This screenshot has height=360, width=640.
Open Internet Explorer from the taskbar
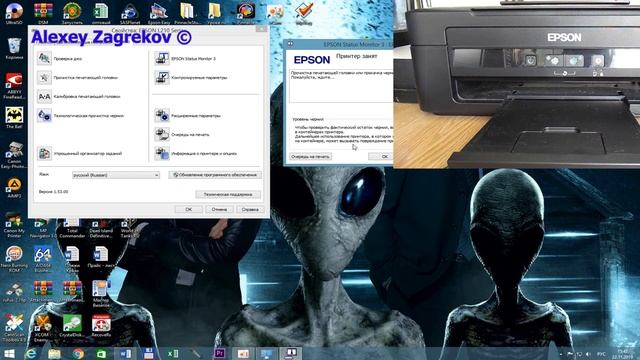31,353
